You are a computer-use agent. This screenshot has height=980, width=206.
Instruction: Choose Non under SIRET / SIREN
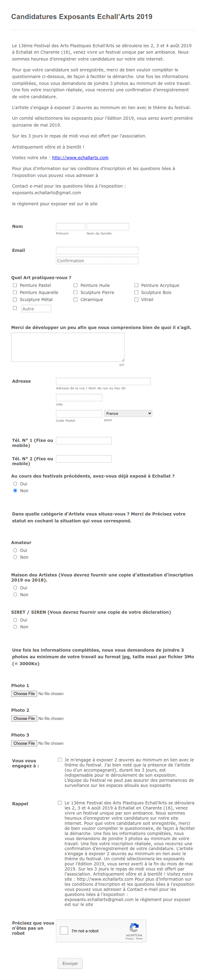15,627
